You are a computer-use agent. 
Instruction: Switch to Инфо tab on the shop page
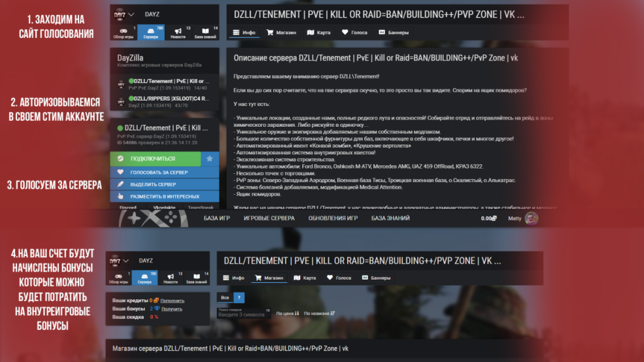pyautogui.click(x=233, y=278)
